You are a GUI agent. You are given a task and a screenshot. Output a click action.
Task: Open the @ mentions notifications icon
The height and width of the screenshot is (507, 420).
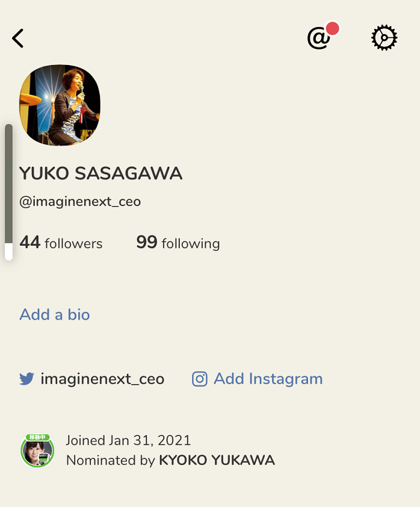click(318, 38)
